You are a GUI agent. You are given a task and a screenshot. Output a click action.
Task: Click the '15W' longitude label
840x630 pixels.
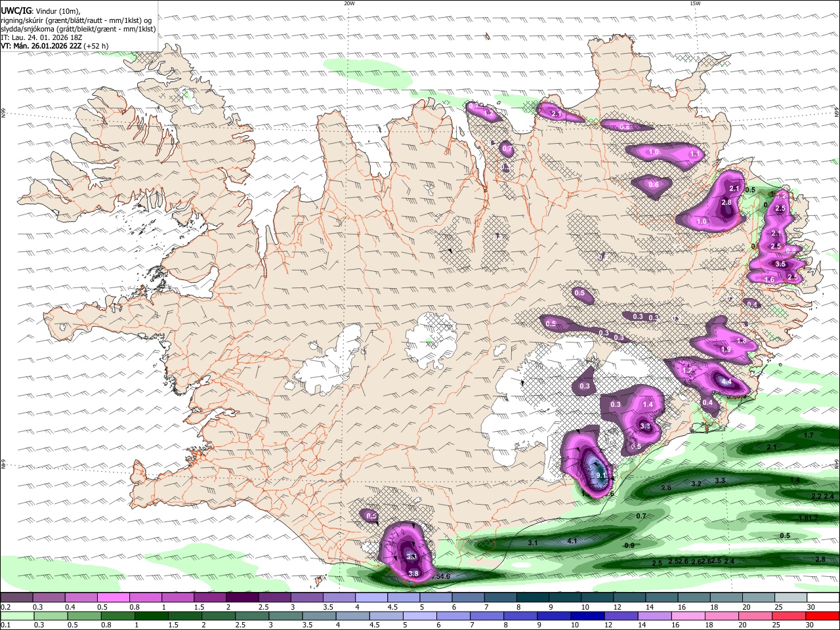click(x=695, y=3)
